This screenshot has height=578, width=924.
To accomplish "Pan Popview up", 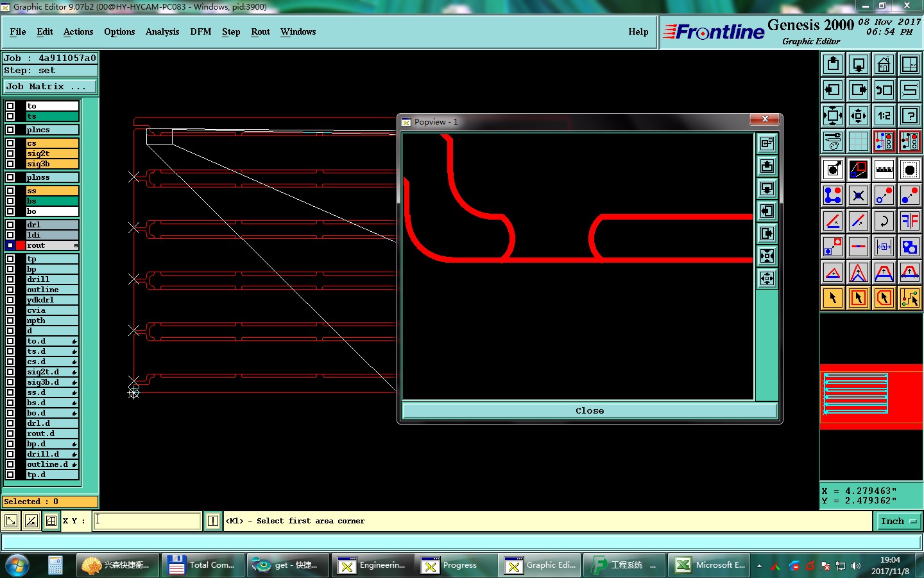I will point(767,166).
